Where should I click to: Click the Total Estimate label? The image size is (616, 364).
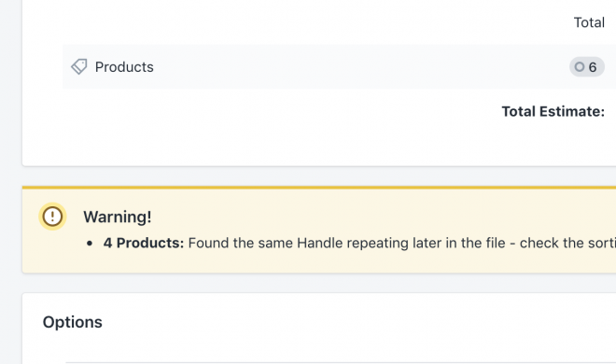553,111
